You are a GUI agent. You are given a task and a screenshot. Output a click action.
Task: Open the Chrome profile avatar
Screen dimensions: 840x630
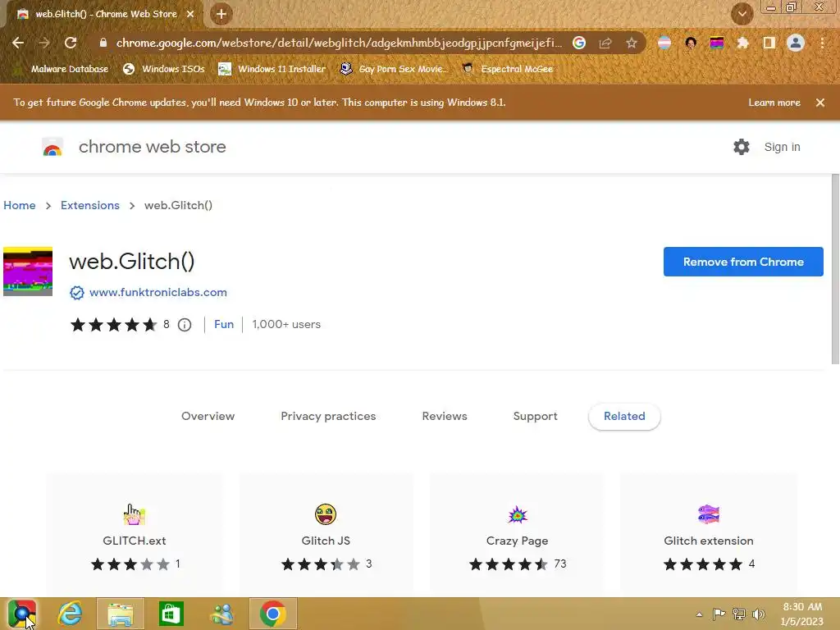[796, 43]
